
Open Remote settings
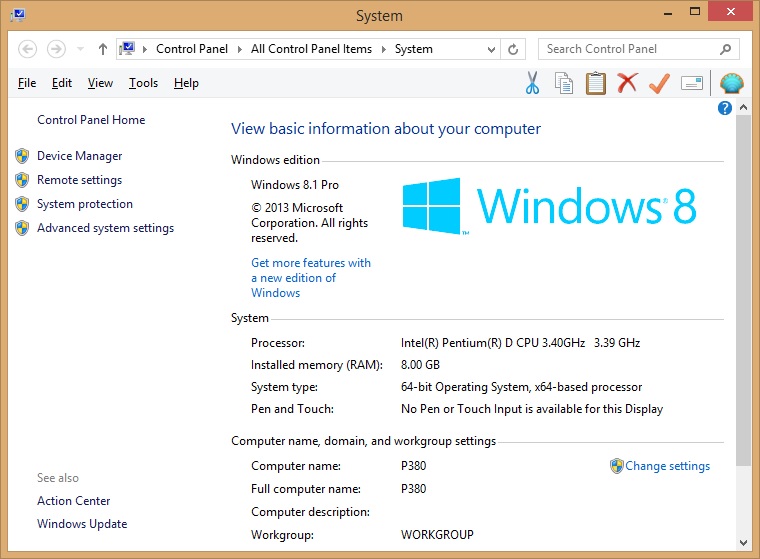point(79,180)
